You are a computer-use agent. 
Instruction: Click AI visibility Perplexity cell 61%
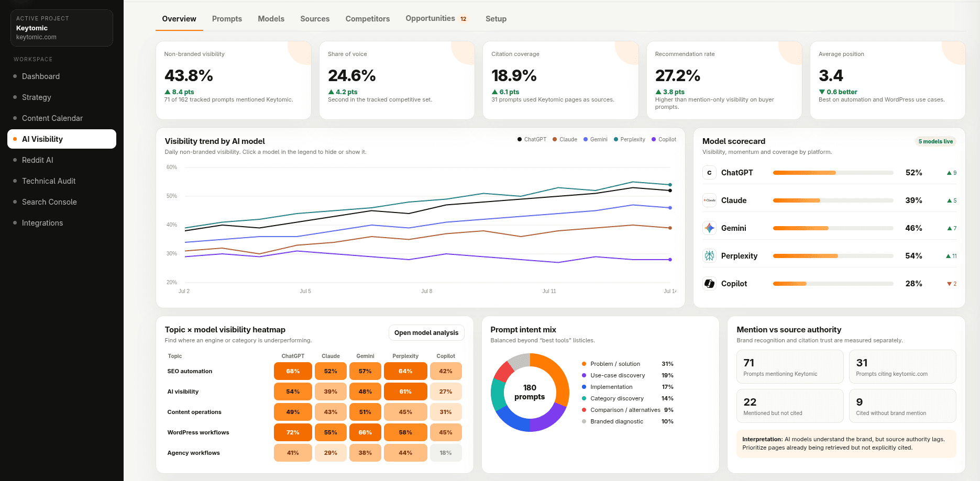coord(405,391)
